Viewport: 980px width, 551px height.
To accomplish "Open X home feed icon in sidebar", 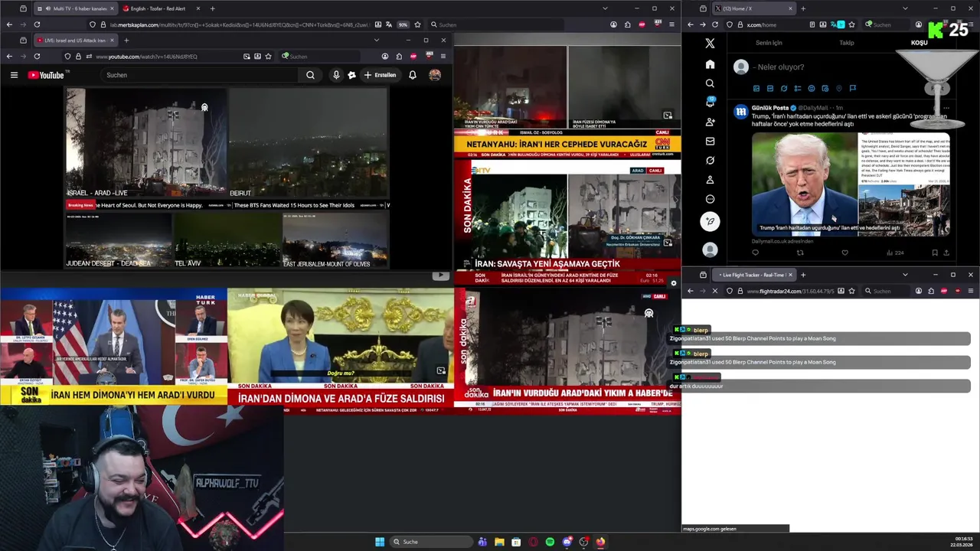I will [x=710, y=64].
